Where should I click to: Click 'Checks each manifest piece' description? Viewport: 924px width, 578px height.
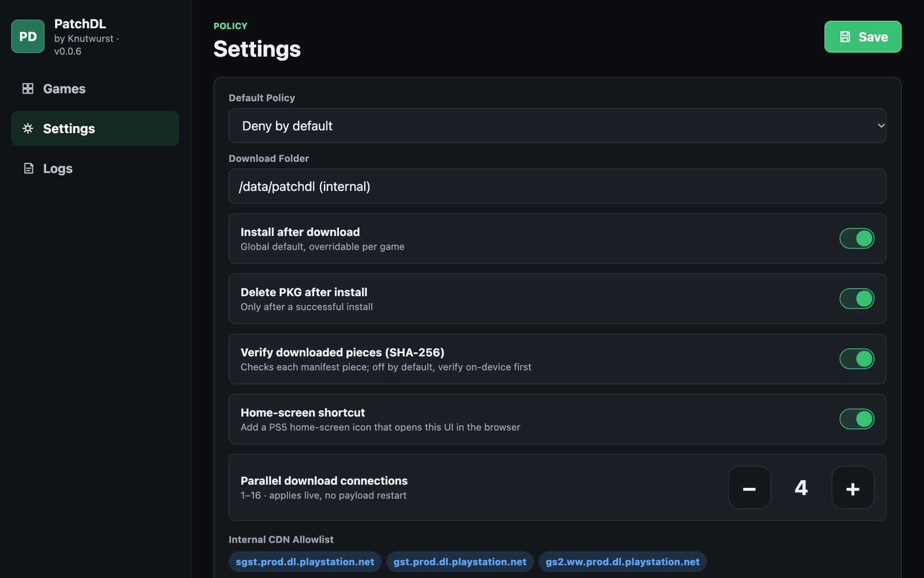[x=386, y=367]
